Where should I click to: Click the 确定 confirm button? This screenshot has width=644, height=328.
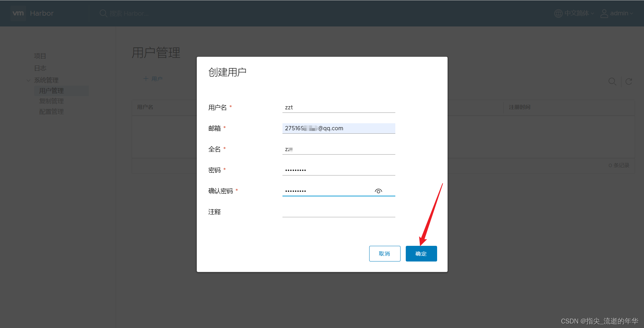tap(421, 253)
